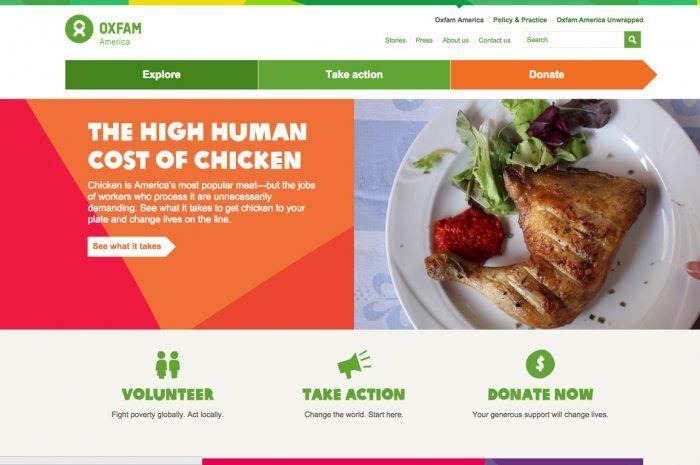Select the Oxfam America top link
This screenshot has width=700, height=465.
(459, 20)
